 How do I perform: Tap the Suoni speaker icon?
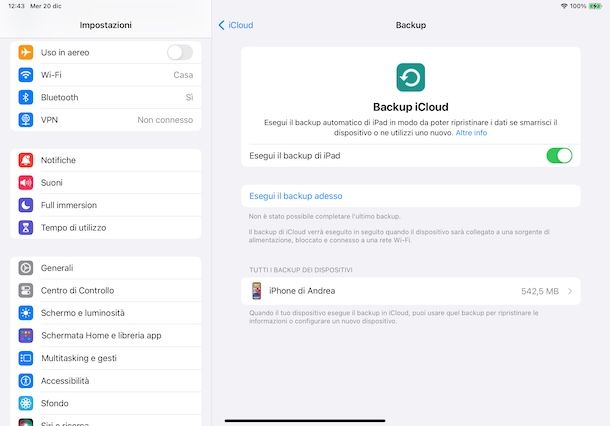click(x=26, y=182)
